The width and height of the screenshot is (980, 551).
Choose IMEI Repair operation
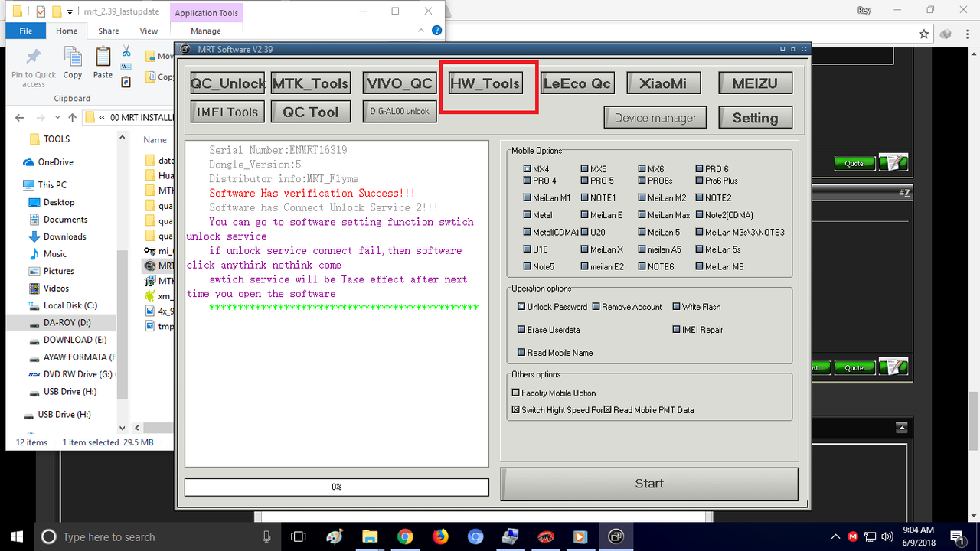697,330
